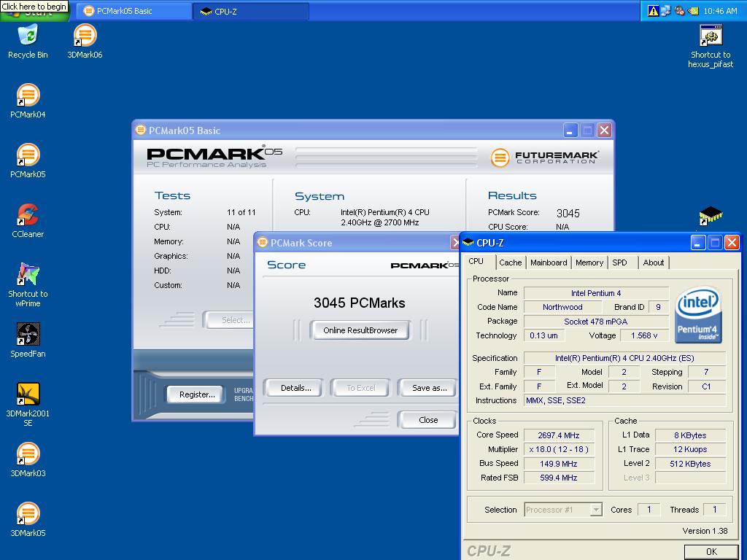Click the To Excel button
Viewport: 747px width, 560px height.
coord(361,388)
